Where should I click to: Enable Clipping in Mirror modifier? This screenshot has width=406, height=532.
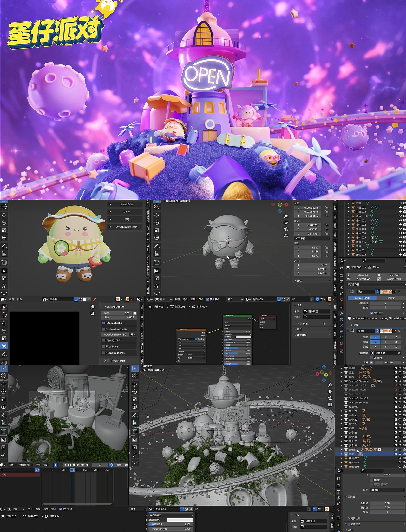[x=372, y=358]
